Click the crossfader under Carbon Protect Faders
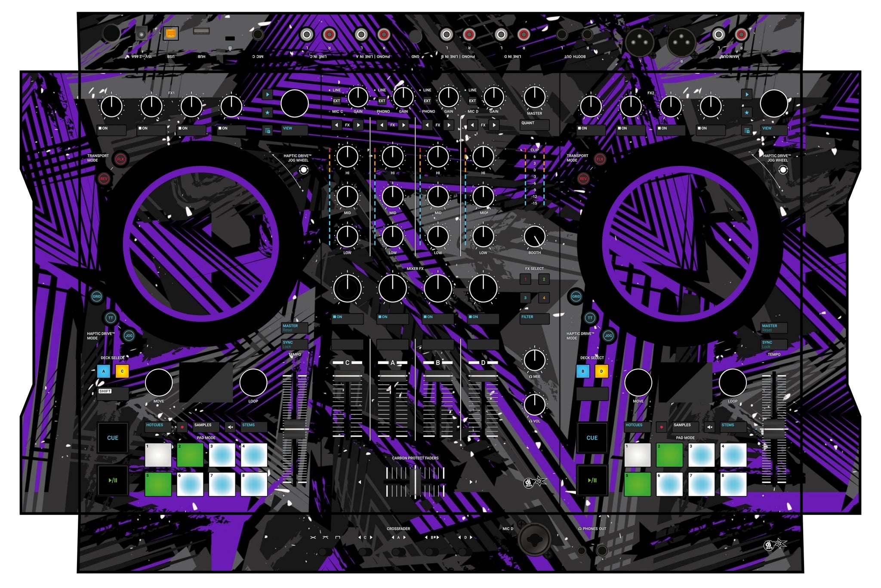Screen dimensions: 881x588 415,482
